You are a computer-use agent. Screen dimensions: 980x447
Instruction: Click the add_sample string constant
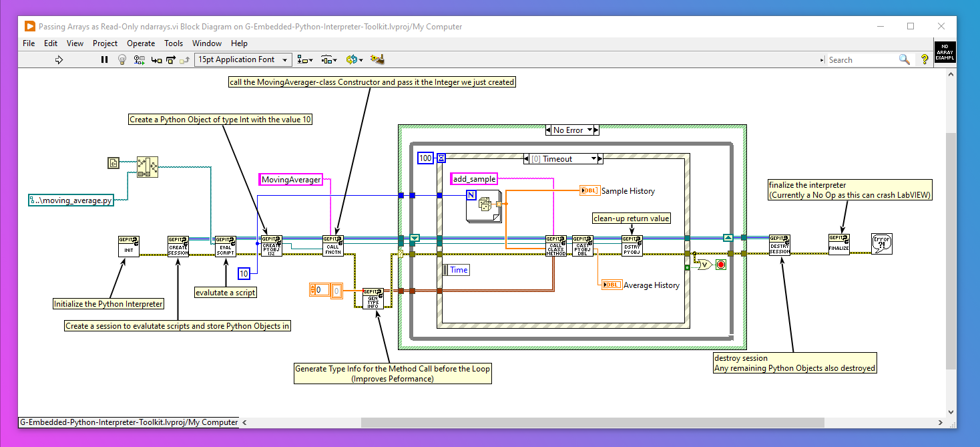coord(474,179)
